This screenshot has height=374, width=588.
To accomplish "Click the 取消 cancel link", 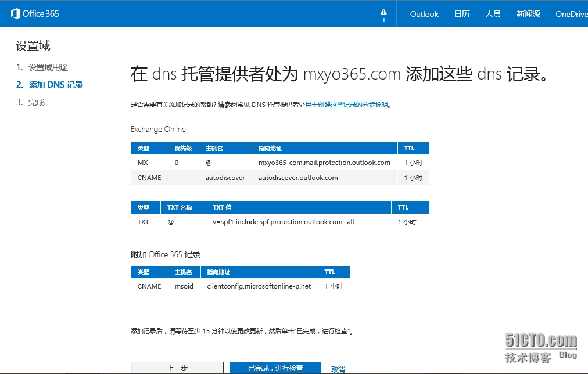I will 338,369.
